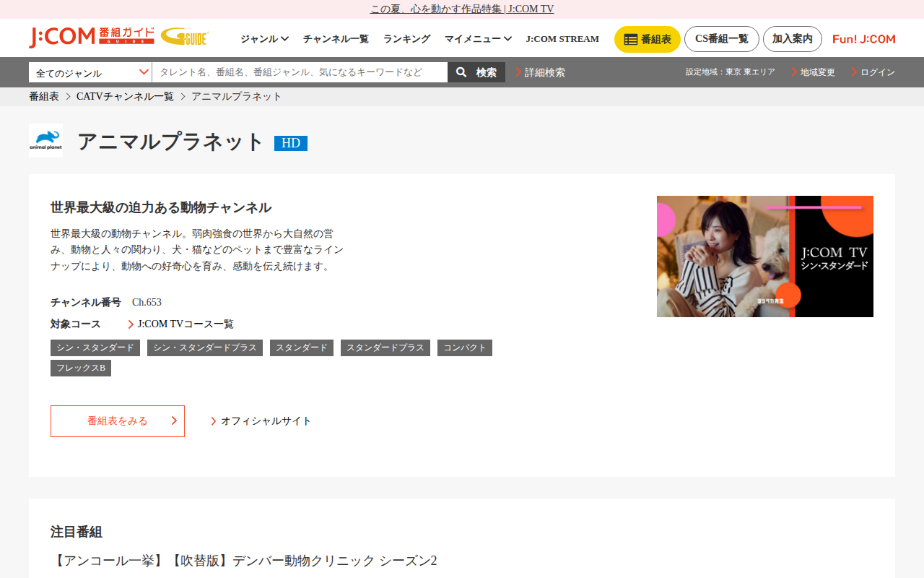Open the J:COM TVコース一覧 link
The width and height of the screenshot is (924, 578).
(180, 324)
